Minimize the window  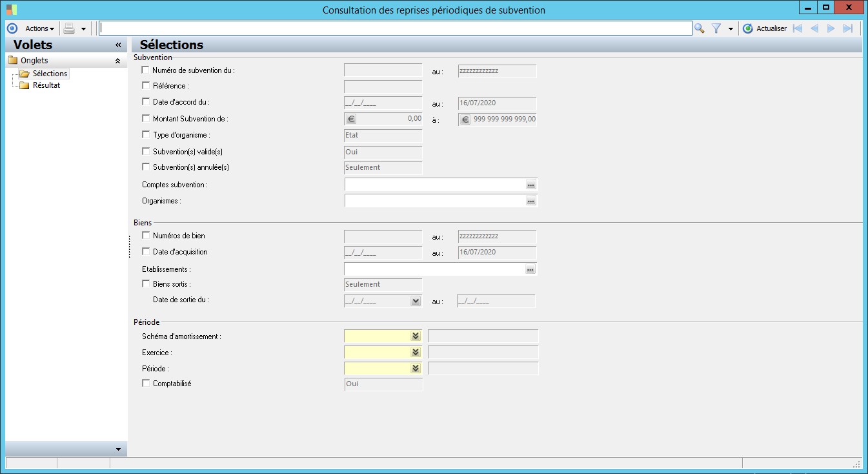(x=809, y=7)
